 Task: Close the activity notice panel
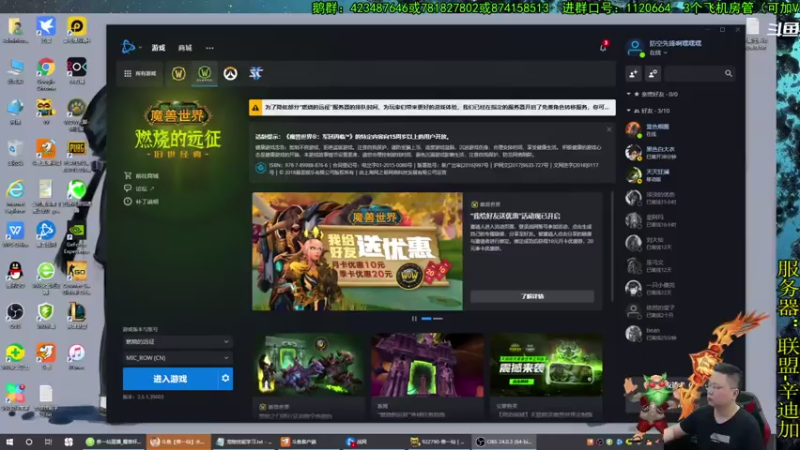[x=609, y=130]
